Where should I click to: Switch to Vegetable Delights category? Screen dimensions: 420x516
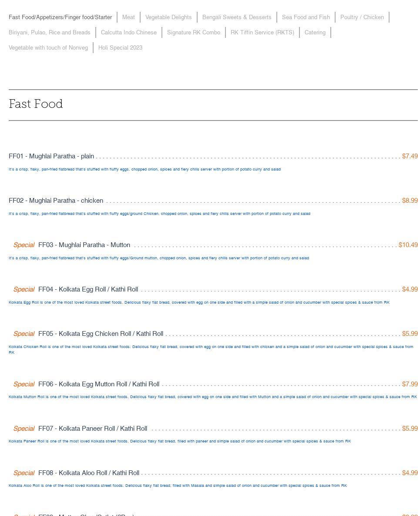(168, 17)
